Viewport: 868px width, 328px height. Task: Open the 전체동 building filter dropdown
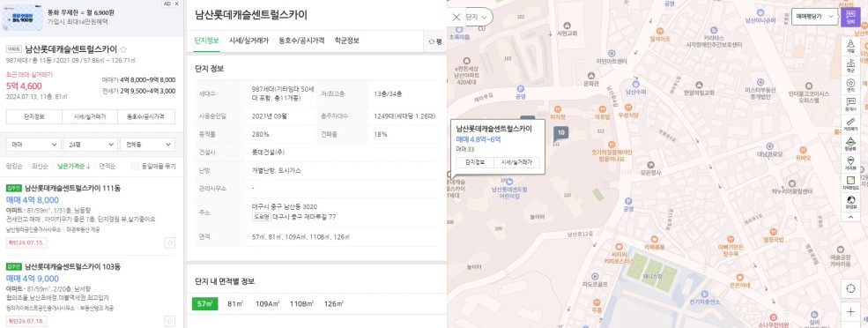tap(147, 144)
